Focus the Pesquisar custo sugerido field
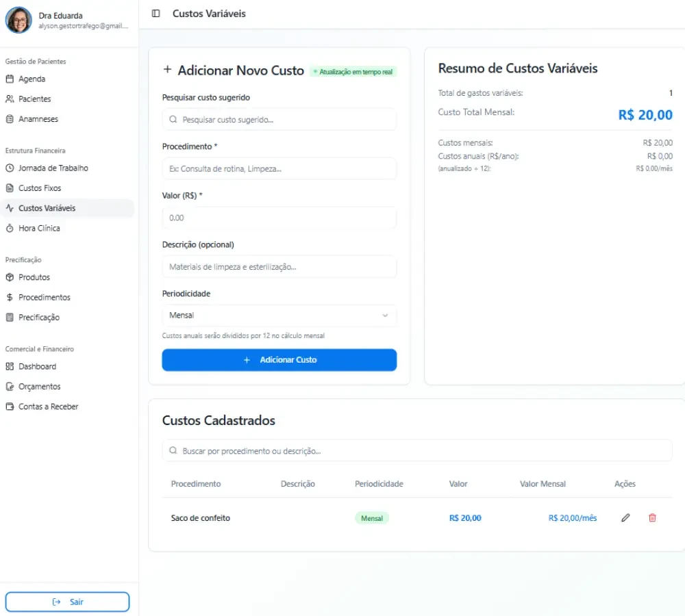This screenshot has height=616, width=685. coord(279,120)
